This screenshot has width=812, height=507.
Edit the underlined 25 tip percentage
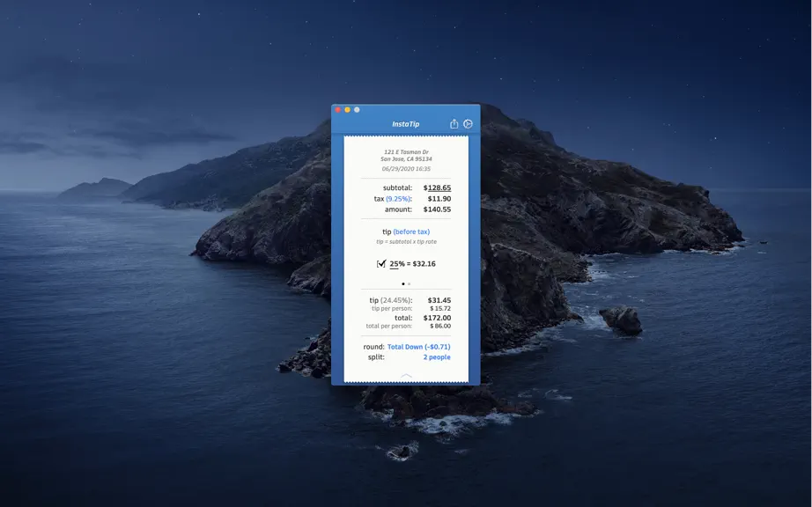point(394,264)
